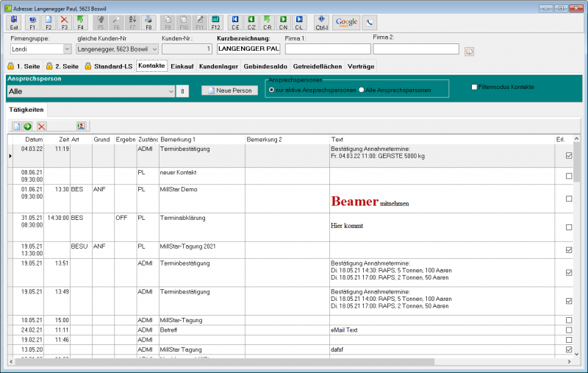
Task: Toggle Erl. checkbox for 04.03.22 Terminbestätigung row
Action: (x=569, y=155)
